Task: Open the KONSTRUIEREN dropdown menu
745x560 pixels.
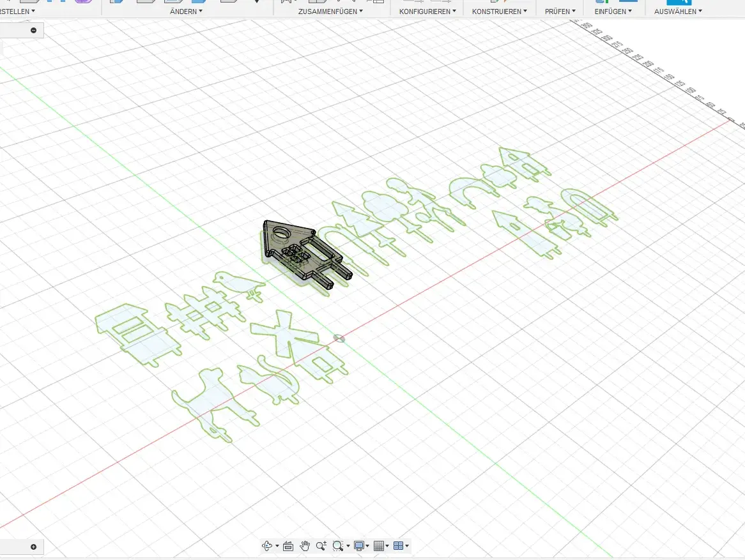Action: (x=500, y=11)
